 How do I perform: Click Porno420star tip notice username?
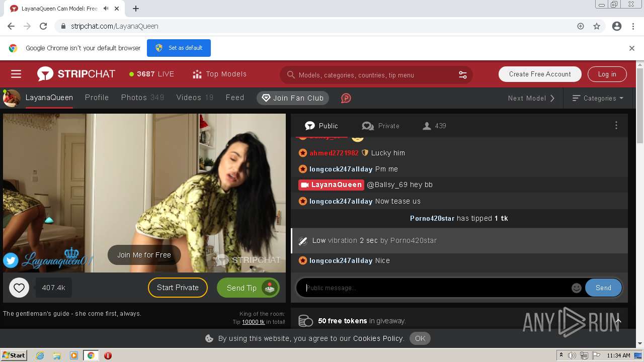(x=432, y=218)
